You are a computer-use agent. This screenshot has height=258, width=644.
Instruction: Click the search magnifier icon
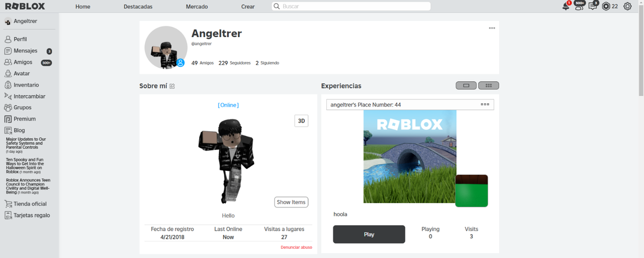tap(276, 6)
